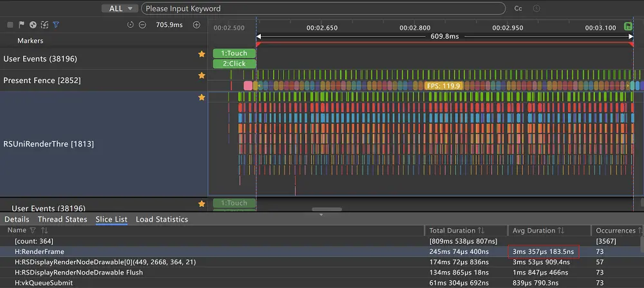Open the Thread States tab
644x288 pixels.
62,220
